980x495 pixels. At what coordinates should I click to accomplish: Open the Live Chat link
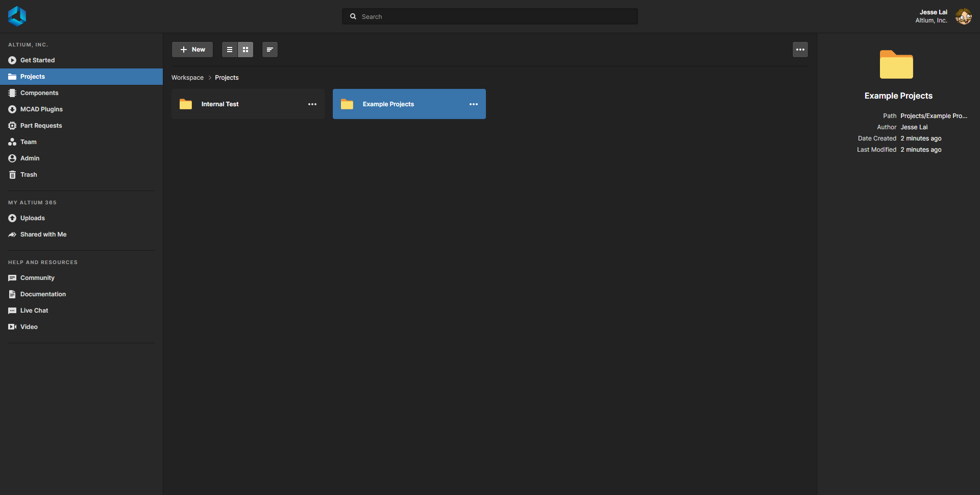tap(82, 311)
